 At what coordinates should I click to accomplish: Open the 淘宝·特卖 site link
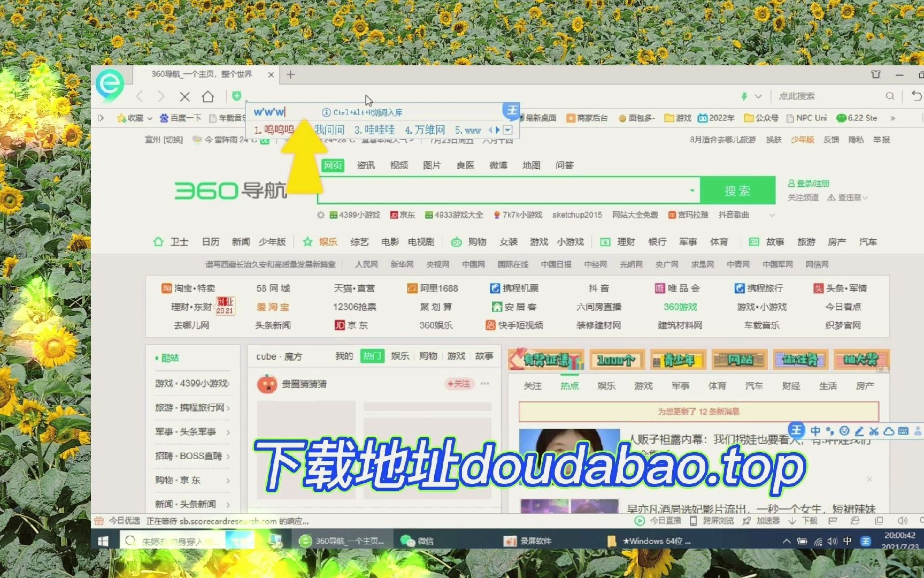click(188, 288)
